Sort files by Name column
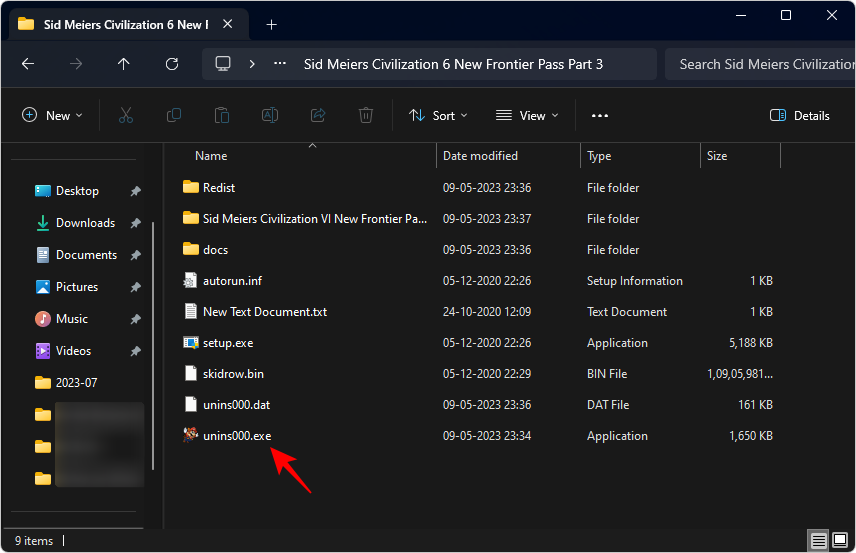The image size is (856, 553). (211, 156)
